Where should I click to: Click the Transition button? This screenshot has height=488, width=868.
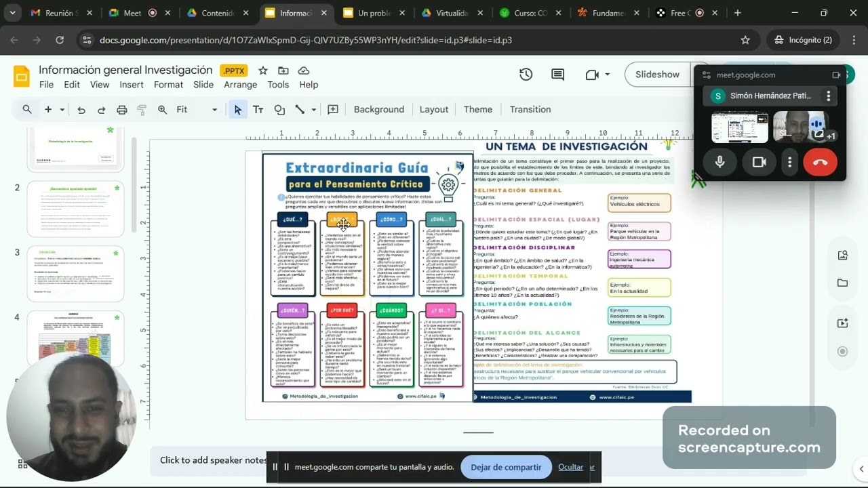coord(530,110)
